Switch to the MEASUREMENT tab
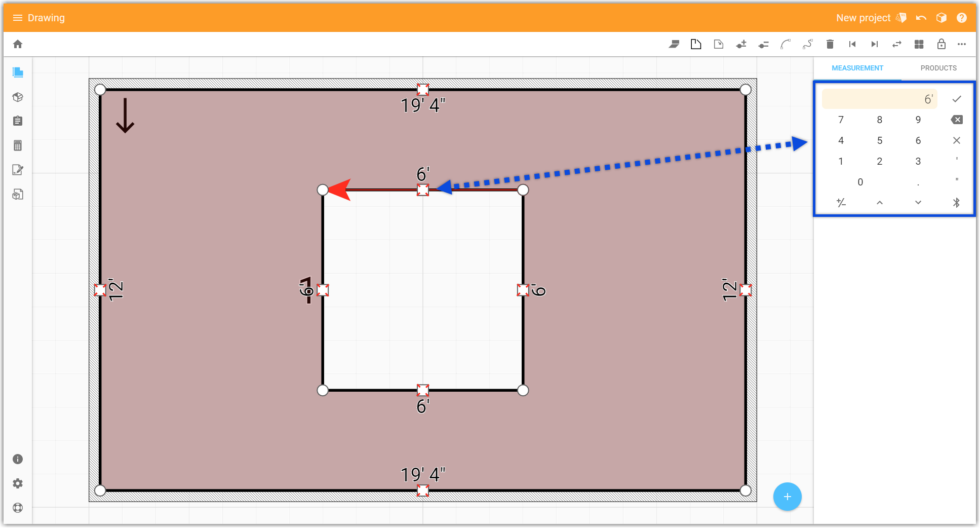 (x=857, y=68)
